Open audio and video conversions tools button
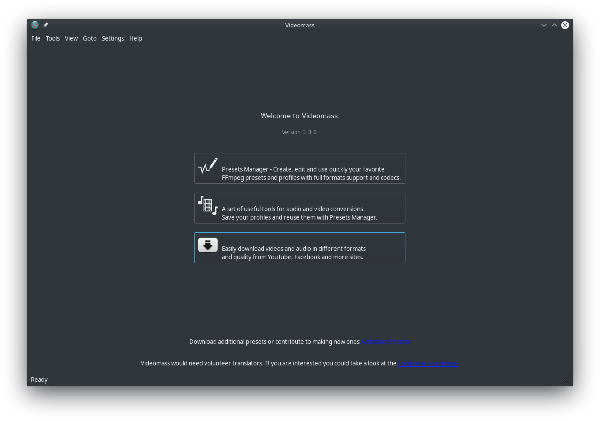The image size is (600, 421). 300,208
